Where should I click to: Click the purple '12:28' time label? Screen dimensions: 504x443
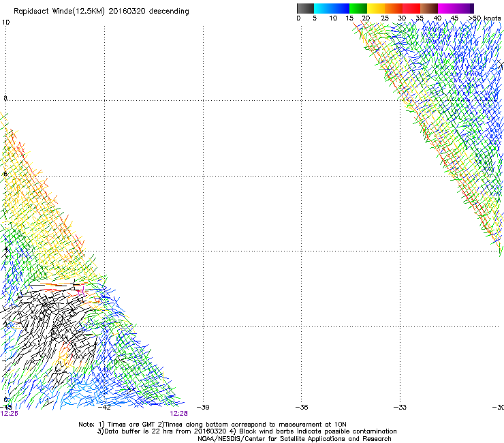[178, 414]
